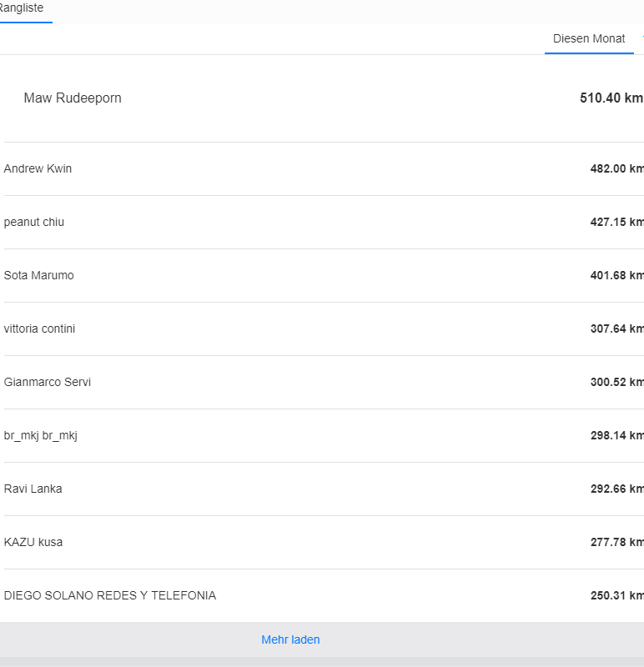The height and width of the screenshot is (667, 644).
Task: Open the KAZU kusa entry
Action: 33,542
